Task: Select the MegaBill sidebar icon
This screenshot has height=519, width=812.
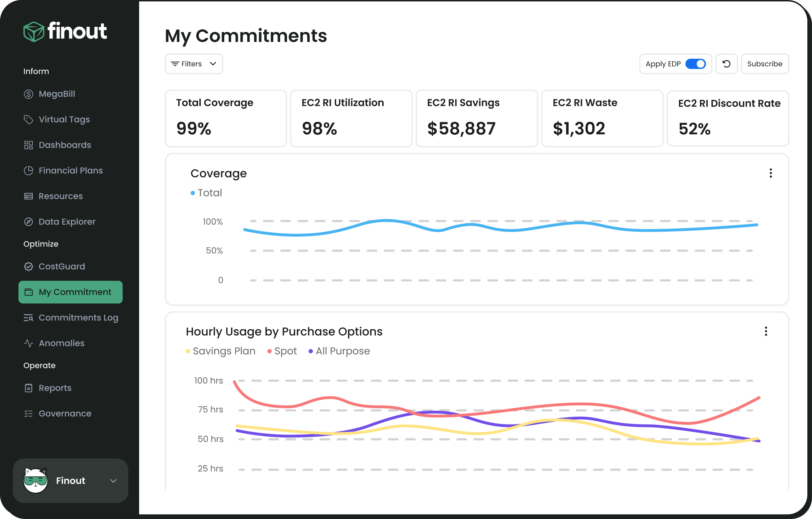Action: pos(29,94)
